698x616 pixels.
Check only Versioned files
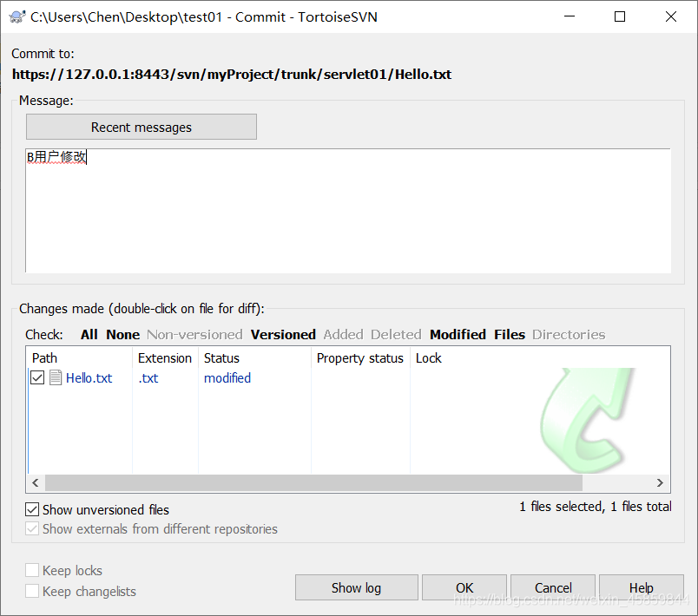pyautogui.click(x=283, y=335)
